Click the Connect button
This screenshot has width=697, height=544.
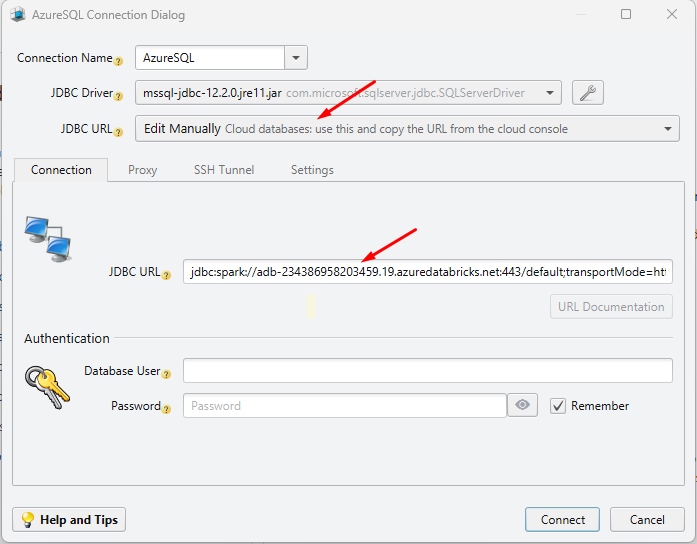562,520
